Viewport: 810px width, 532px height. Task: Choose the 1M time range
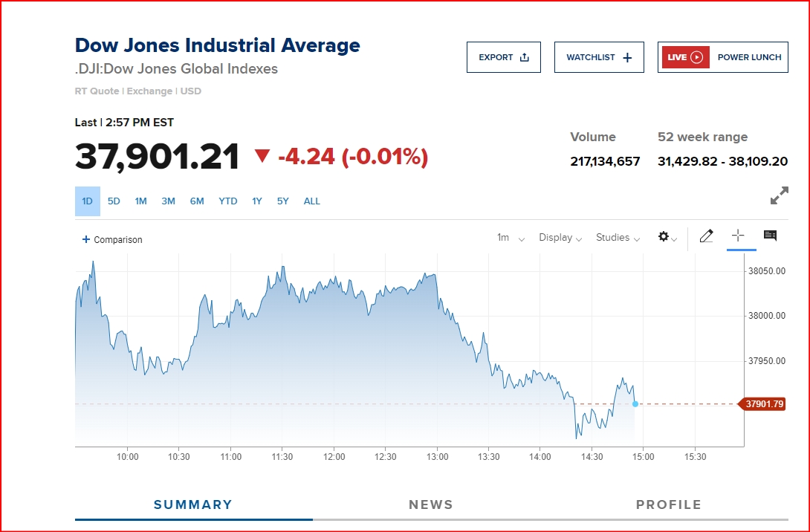[140, 201]
